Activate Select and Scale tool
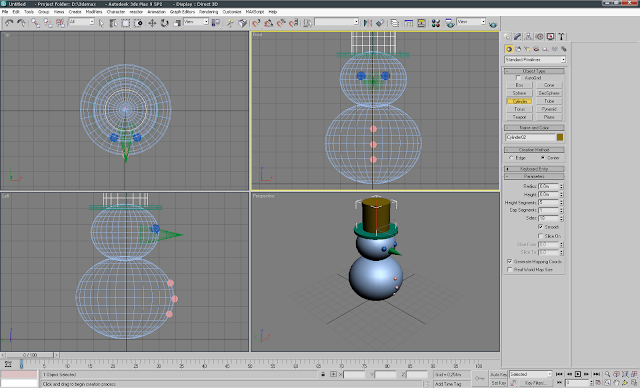Image resolution: width=640 pixels, height=388 pixels. click(177, 23)
